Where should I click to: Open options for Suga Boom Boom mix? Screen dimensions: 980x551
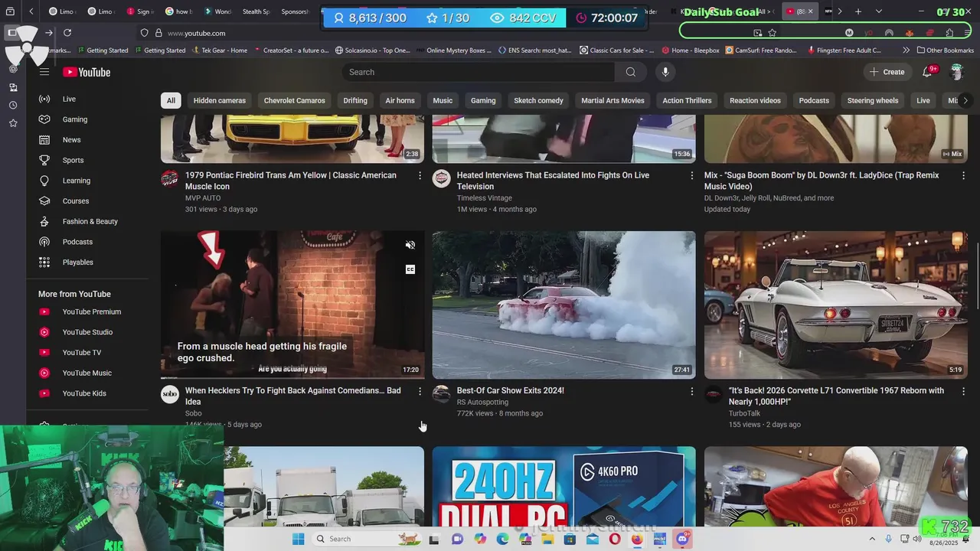963,175
